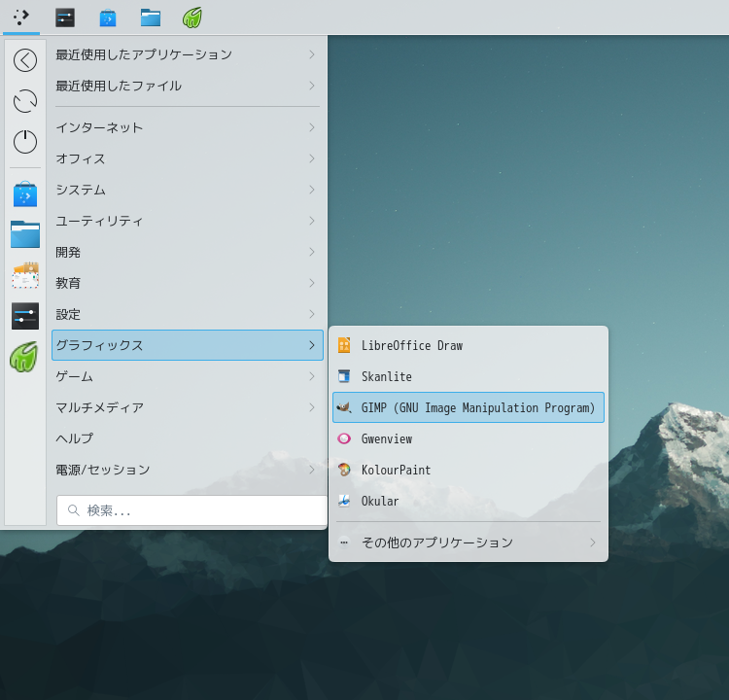Open the 最近使用したファイル entry

tap(188, 86)
